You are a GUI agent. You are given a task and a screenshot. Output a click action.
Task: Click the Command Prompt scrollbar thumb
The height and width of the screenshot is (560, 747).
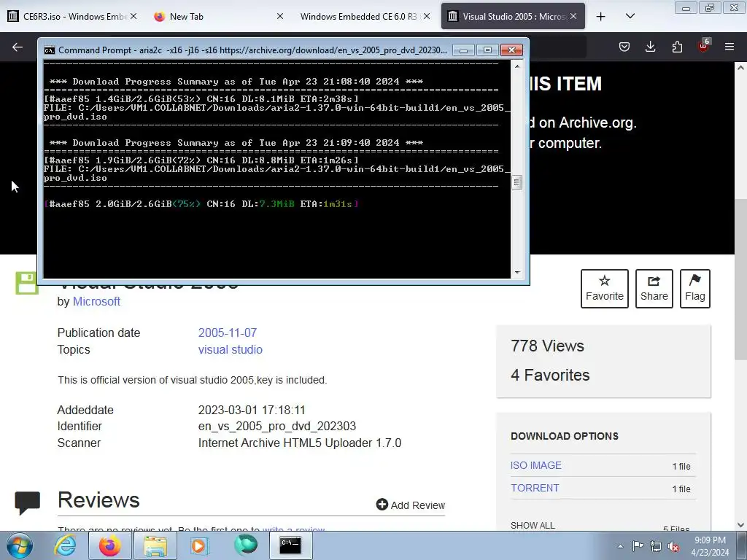tap(517, 182)
